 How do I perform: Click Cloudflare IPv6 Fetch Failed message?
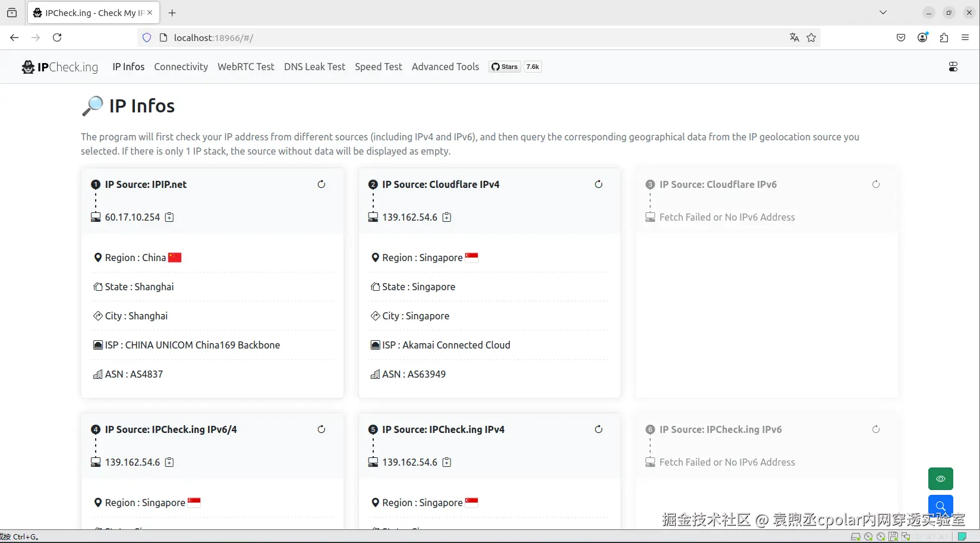727,217
